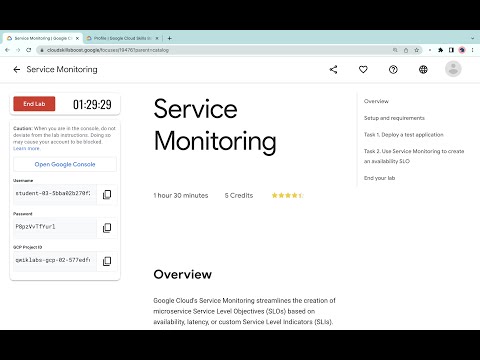
Task: Close the Service Monitoring tab
Action: 77,38
